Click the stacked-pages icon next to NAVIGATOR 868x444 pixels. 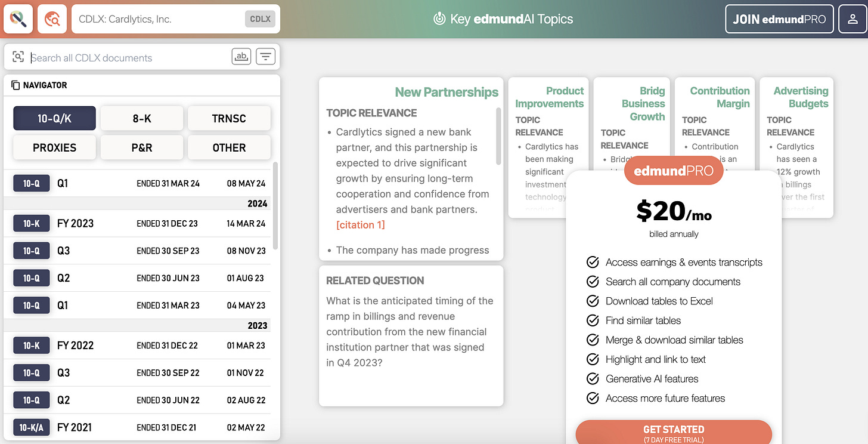pos(14,85)
